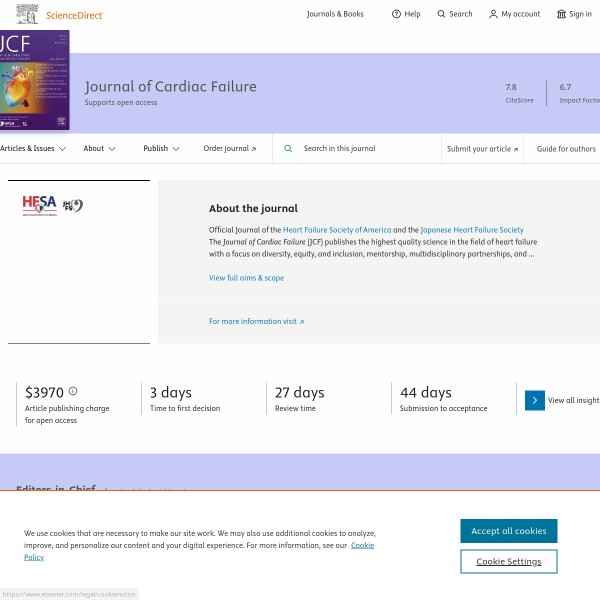Open Heart Failure Society of America link
This screenshot has width=600, height=600.
pyautogui.click(x=323, y=230)
